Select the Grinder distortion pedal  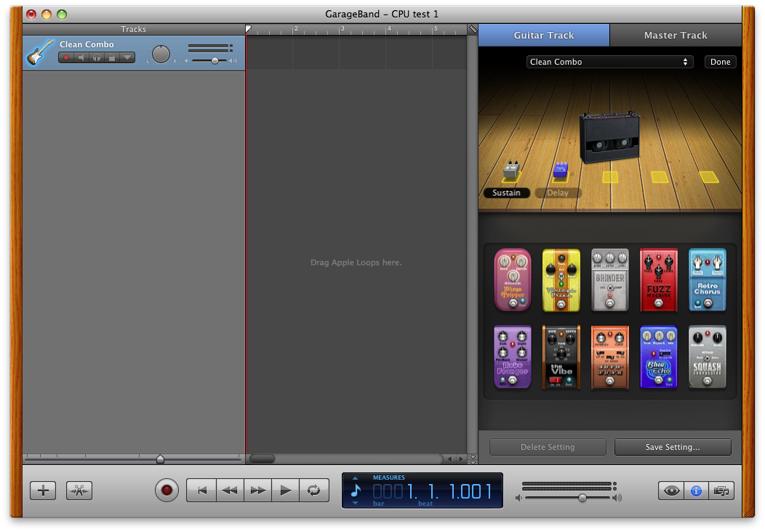pos(609,280)
